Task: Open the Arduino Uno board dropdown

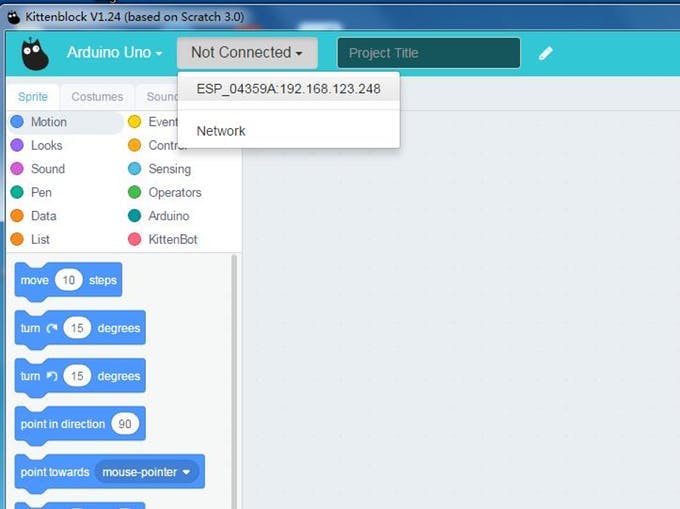Action: tap(114, 52)
